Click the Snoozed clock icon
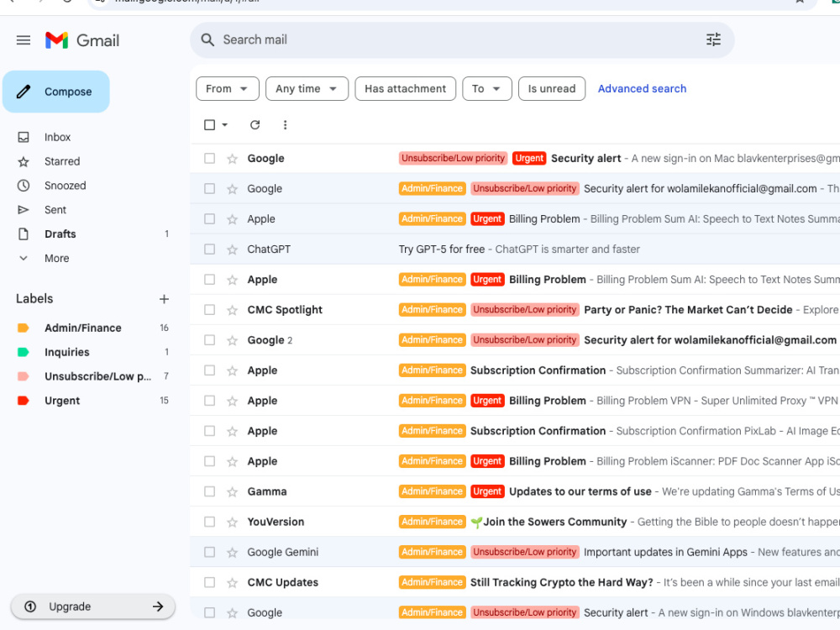The image size is (840, 630). (x=23, y=186)
